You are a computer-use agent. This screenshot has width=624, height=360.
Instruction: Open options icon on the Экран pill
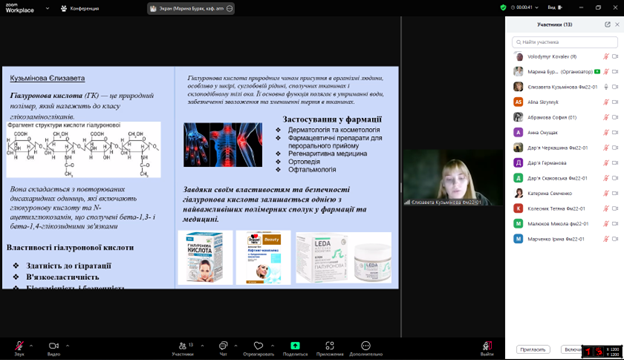[229, 8]
